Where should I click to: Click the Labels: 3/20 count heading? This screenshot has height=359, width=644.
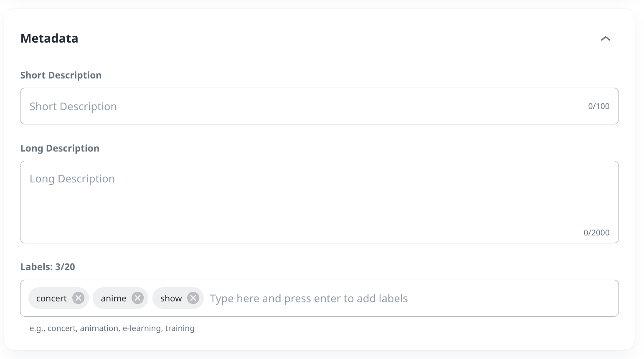pyautogui.click(x=48, y=267)
